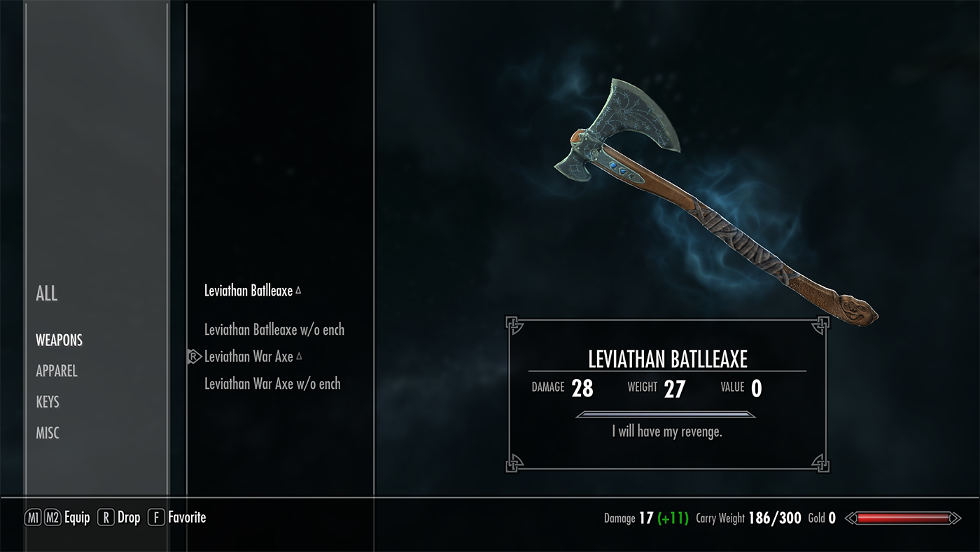Select the Leviathan War Axe entry
Screen dimensions: 980x552
248,357
